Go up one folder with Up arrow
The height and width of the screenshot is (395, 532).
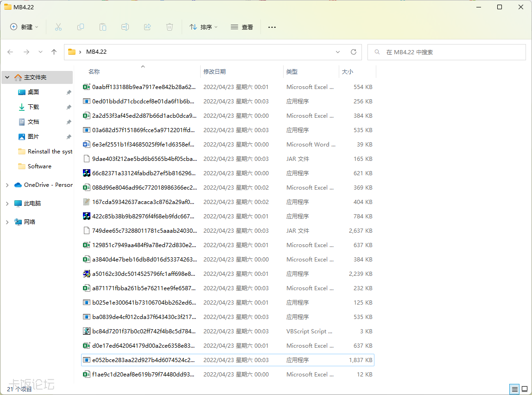(x=54, y=52)
